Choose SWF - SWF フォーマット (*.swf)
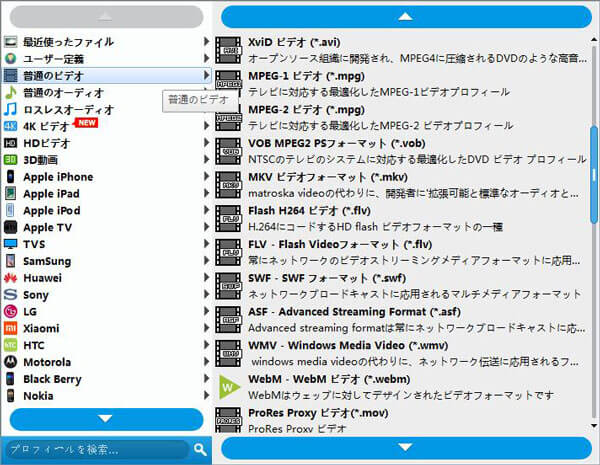The image size is (600, 465). tap(401, 286)
